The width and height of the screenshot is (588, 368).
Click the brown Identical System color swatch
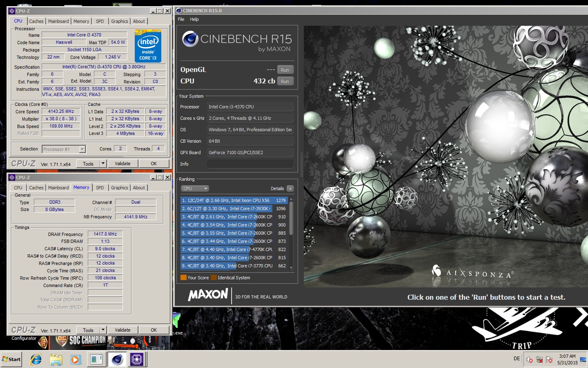(214, 278)
